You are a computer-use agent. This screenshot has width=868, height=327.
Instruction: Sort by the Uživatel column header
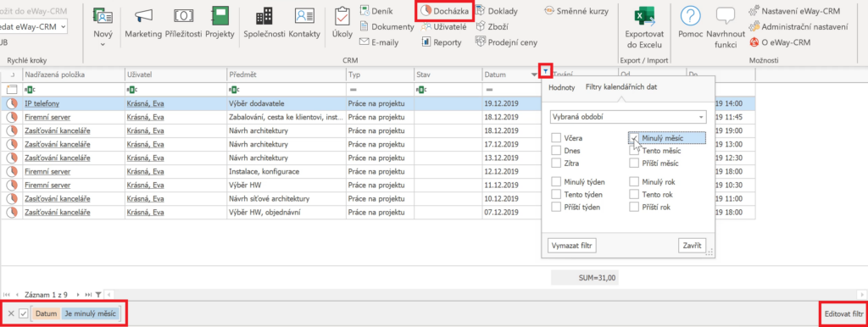(175, 74)
